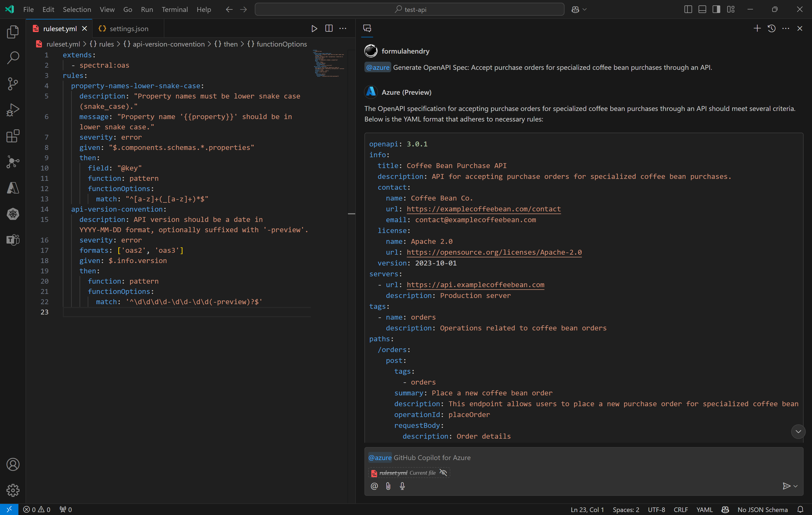
Task: Select YAML language mode in status bar
Action: 705,510
